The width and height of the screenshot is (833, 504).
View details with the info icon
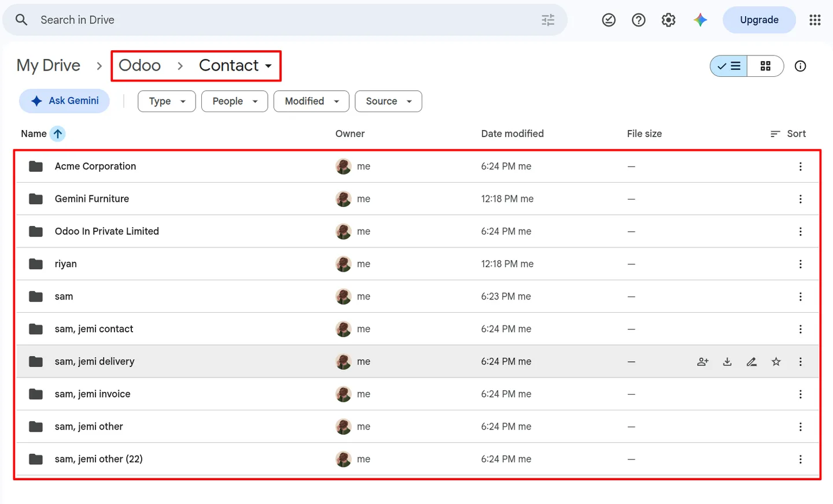click(801, 66)
